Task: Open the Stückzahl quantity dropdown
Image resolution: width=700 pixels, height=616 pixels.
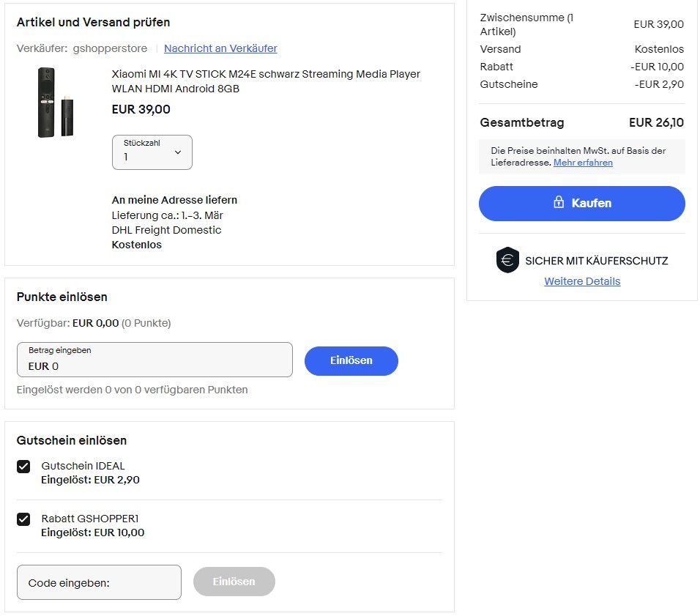Action: click(x=152, y=152)
